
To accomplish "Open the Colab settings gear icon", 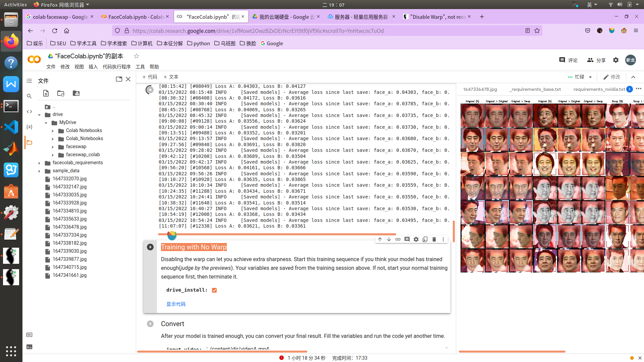I will (616, 60).
